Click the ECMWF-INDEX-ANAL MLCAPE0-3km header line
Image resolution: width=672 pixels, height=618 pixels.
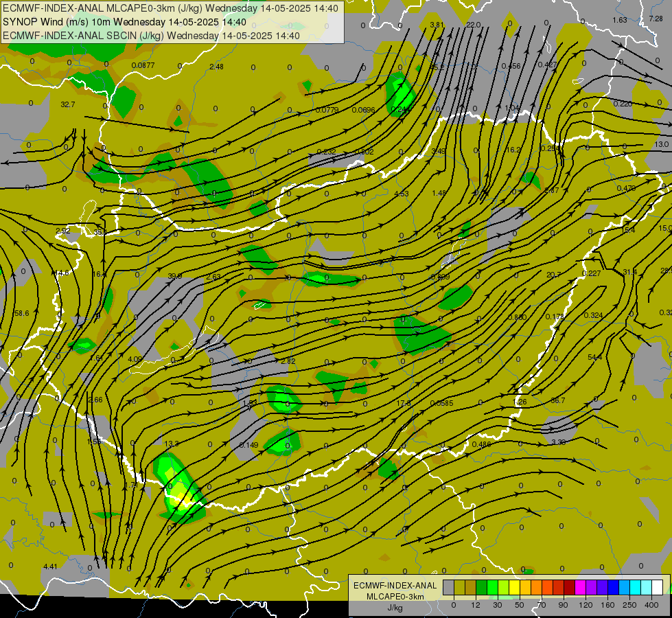[x=170, y=8]
